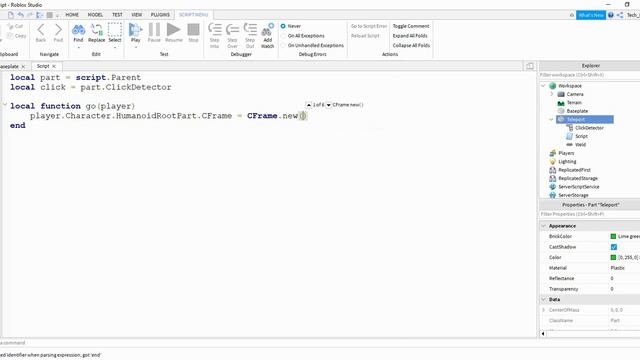
Task: Click Toggle Comment action
Action: [x=411, y=26]
